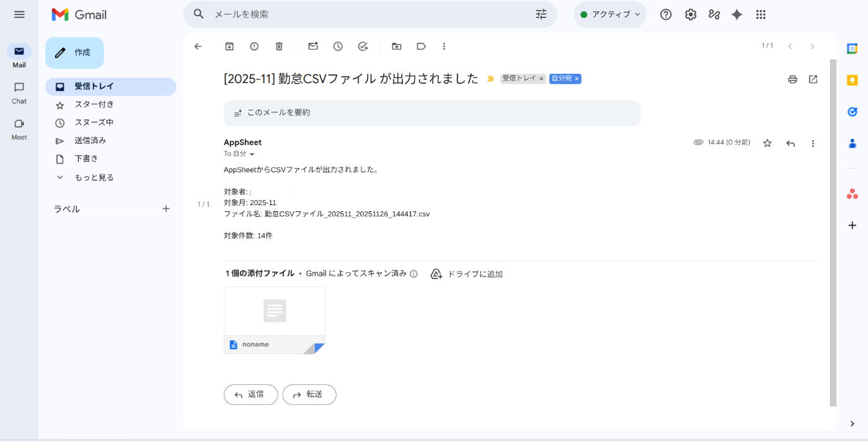The width and height of the screenshot is (868, 442).
Task: Open the email in a new window
Action: tap(813, 79)
